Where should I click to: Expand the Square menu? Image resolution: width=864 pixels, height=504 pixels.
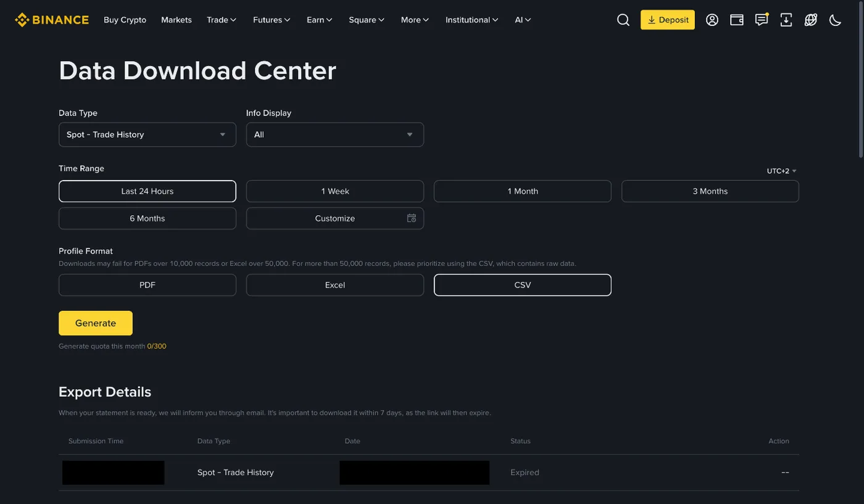coord(367,20)
